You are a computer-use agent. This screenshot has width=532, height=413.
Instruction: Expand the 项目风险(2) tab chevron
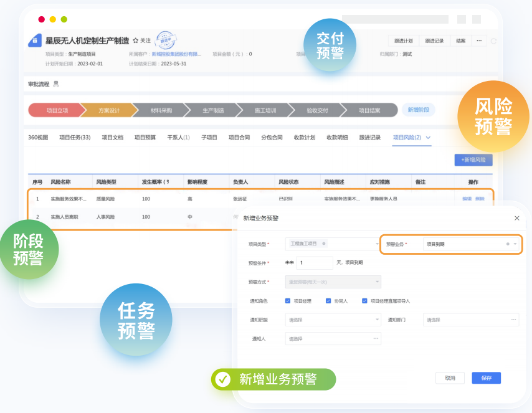click(x=428, y=138)
